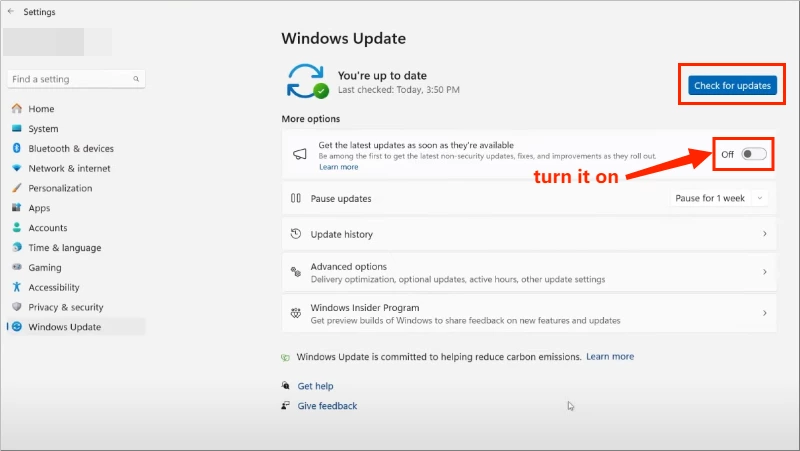The image size is (800, 451).
Task: Click the Windows Insider Program icon
Action: pos(296,313)
